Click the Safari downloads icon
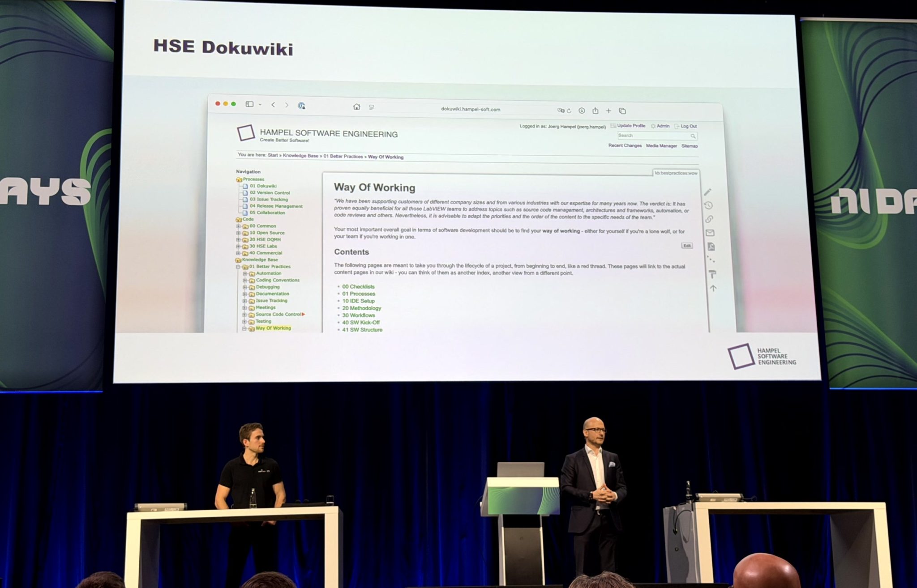Image resolution: width=917 pixels, height=588 pixels. pyautogui.click(x=582, y=111)
